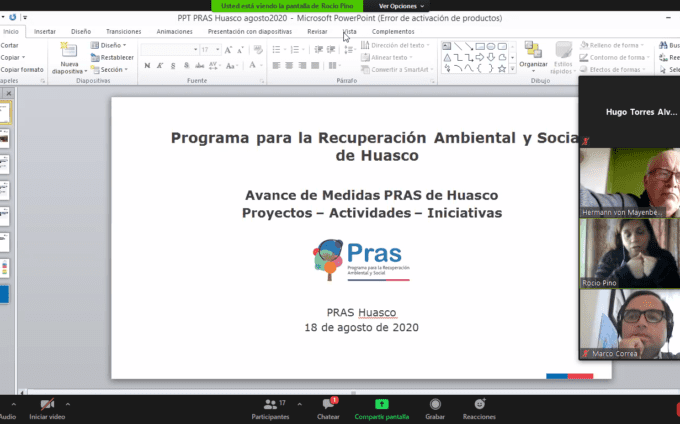Select the right block arrow shape

tap(480, 57)
